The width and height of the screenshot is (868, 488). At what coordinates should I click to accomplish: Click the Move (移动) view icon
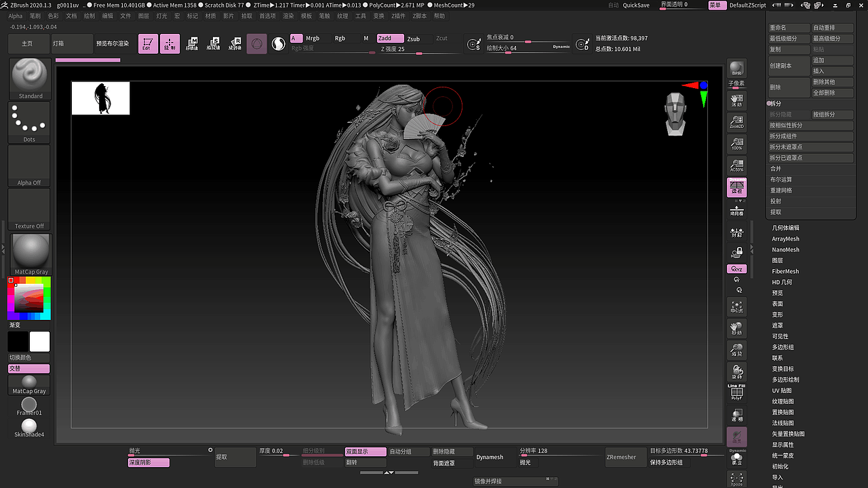point(736,329)
